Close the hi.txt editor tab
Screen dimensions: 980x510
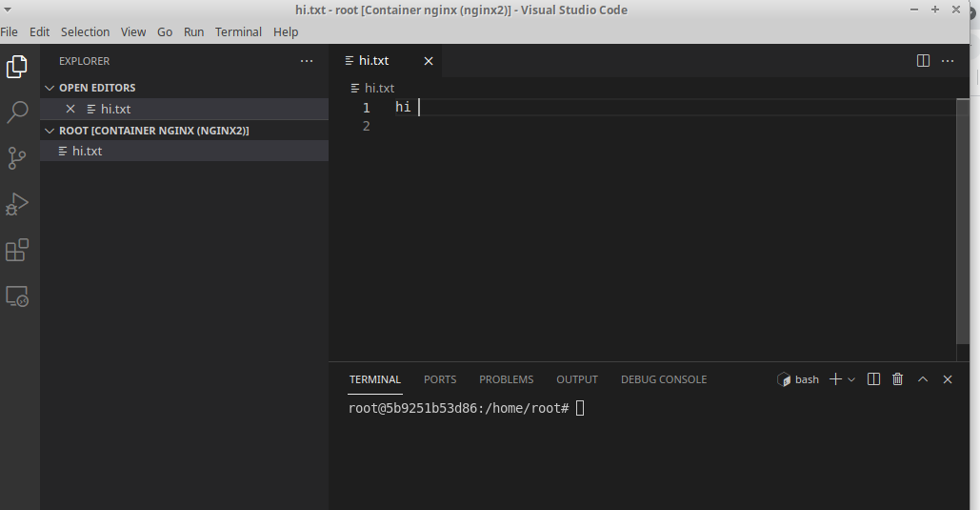[429, 61]
